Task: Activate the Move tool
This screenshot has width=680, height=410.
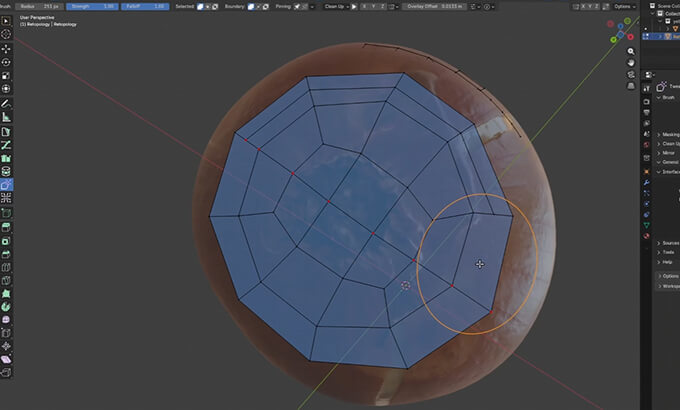Action: point(7,48)
